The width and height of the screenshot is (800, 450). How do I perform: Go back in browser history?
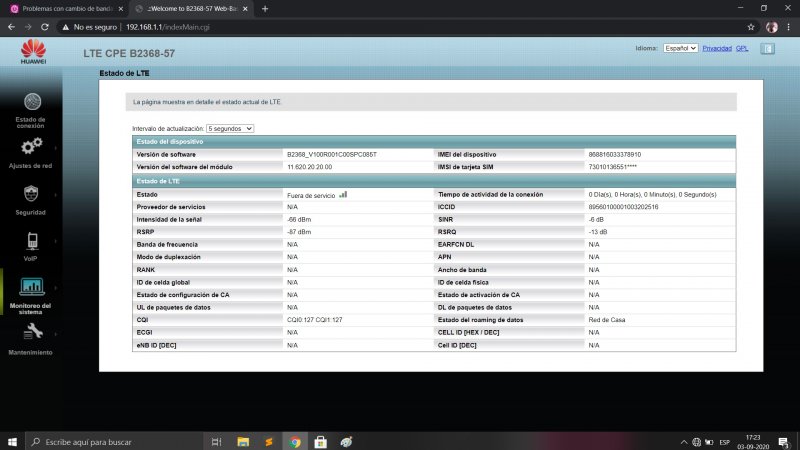click(x=11, y=27)
